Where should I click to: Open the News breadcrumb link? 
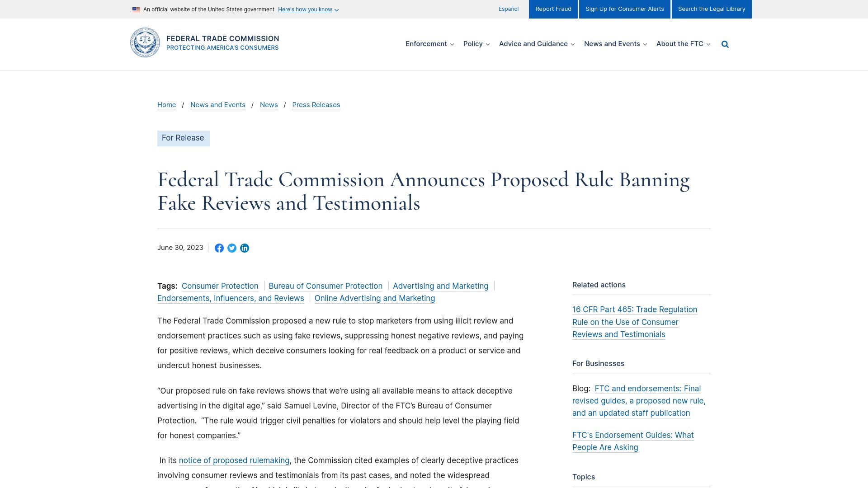269,105
